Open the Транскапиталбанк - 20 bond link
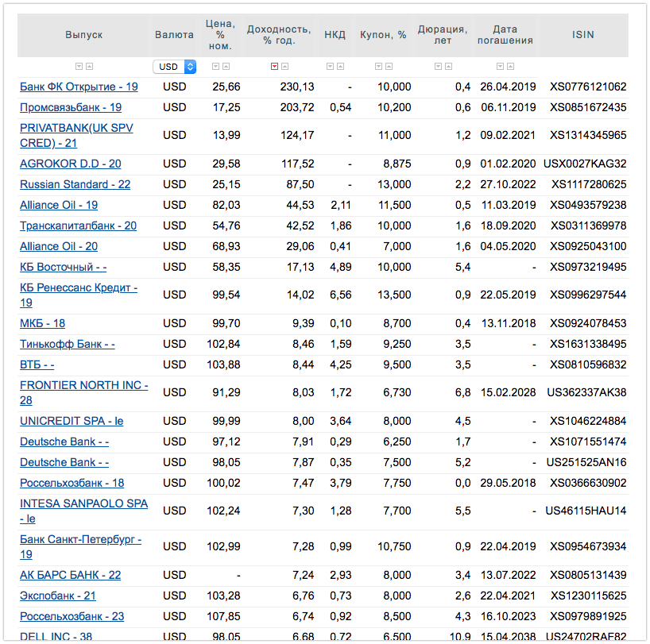 point(79,226)
